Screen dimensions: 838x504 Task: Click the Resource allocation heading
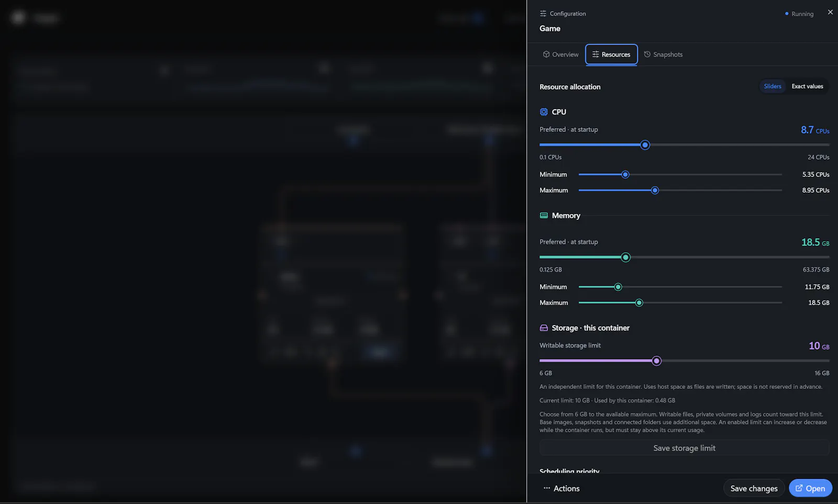point(570,87)
